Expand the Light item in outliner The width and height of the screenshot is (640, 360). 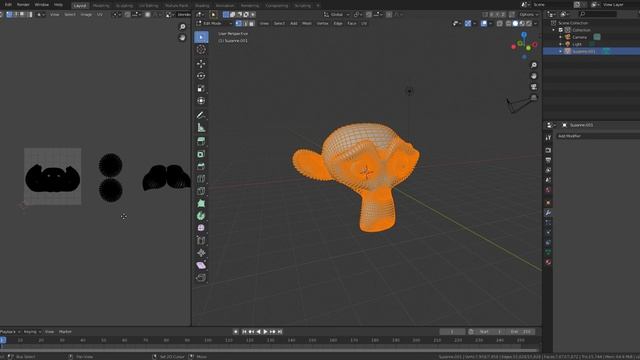tap(560, 44)
